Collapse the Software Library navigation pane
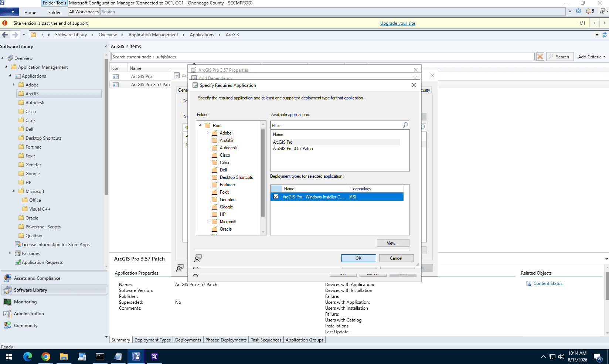The width and height of the screenshot is (609, 364). pos(106,47)
